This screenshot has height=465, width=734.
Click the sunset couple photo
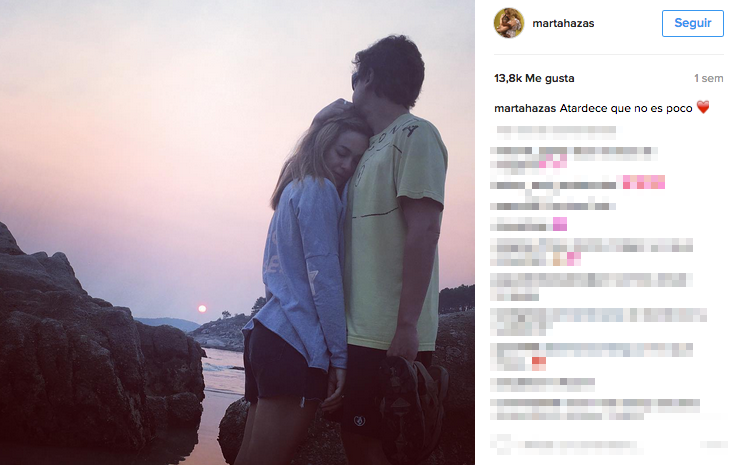click(237, 232)
